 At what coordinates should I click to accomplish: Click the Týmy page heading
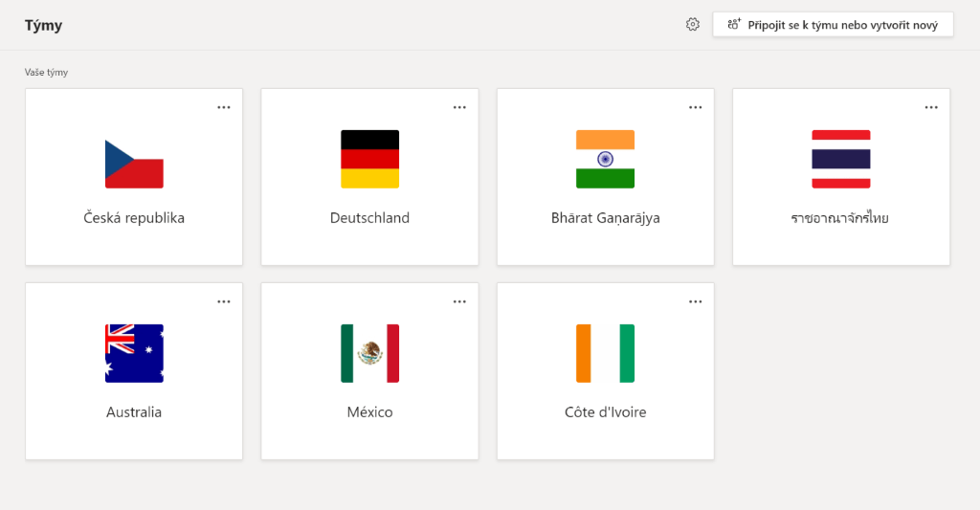tap(44, 25)
